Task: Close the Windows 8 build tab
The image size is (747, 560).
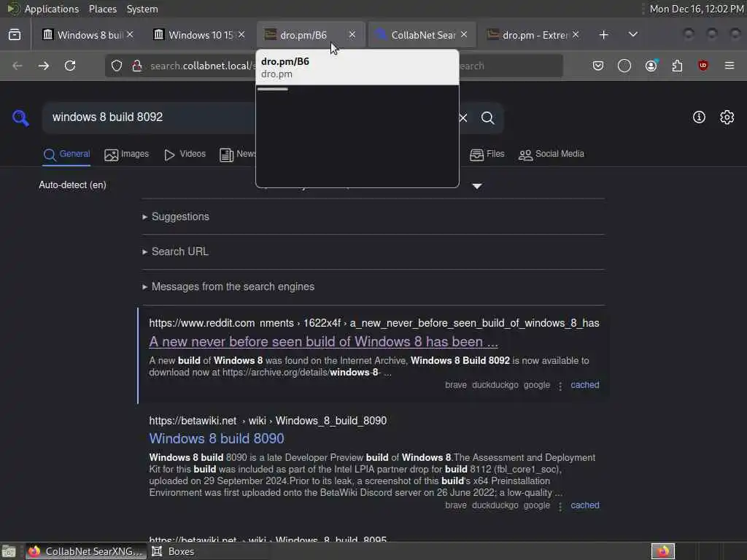Action: pos(130,35)
